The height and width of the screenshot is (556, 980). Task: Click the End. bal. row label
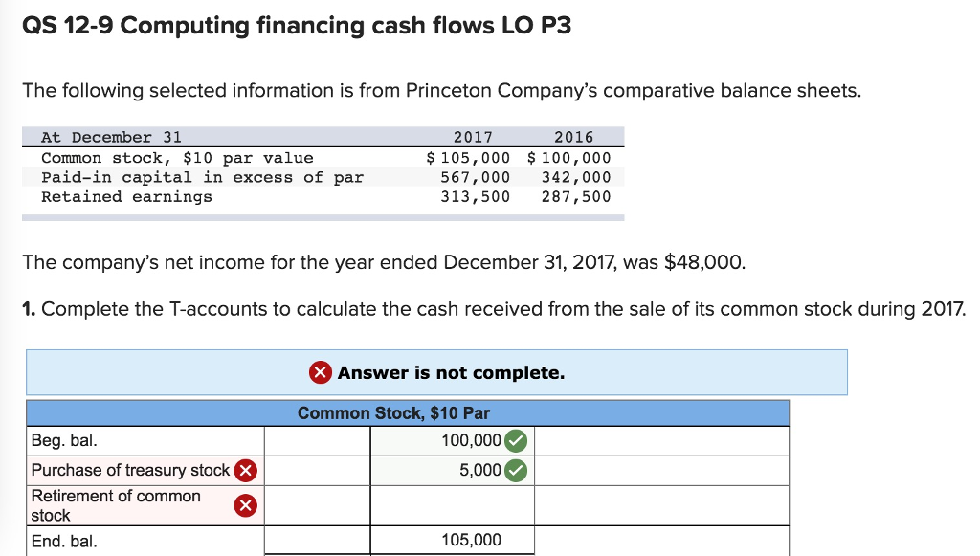(x=57, y=540)
